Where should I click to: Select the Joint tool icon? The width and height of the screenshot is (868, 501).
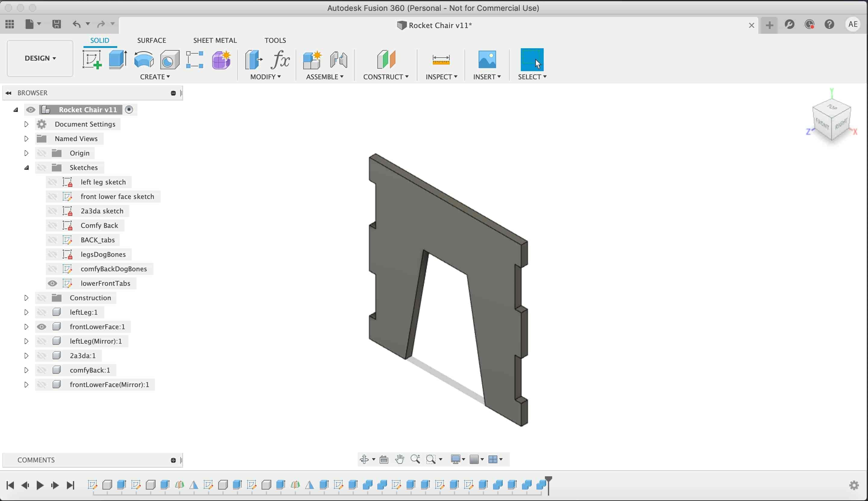(338, 59)
